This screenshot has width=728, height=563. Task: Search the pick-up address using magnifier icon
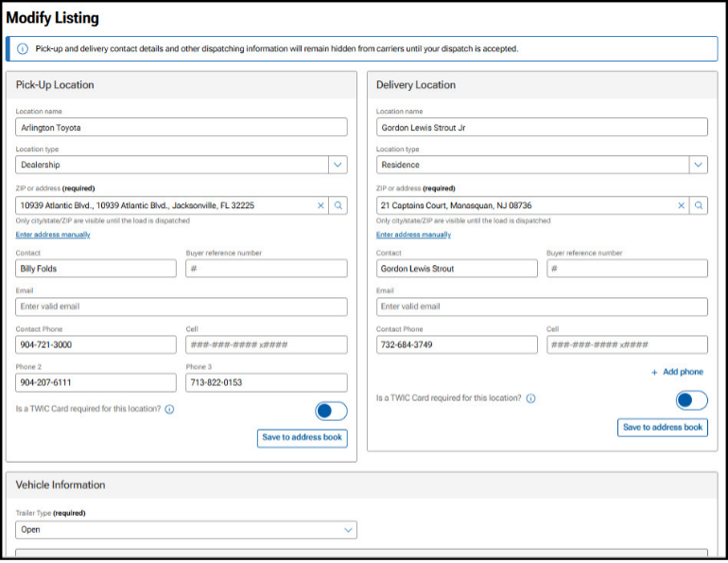point(338,205)
